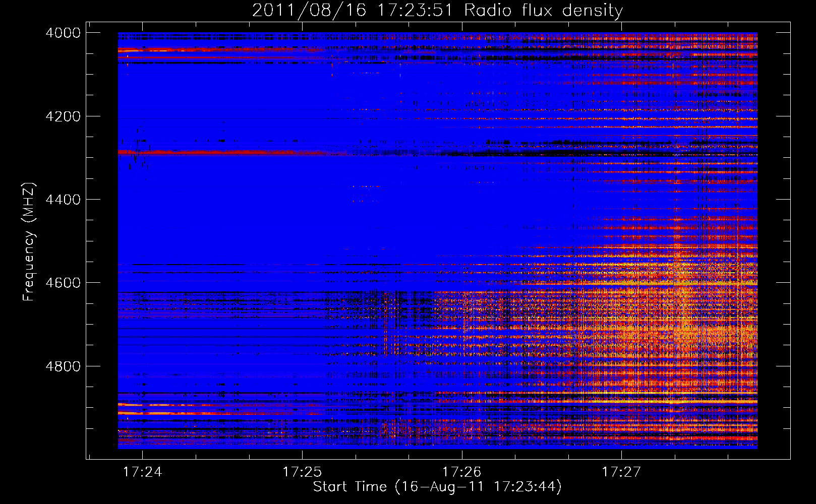Select the 4400 frequency axis label
Image resolution: width=816 pixels, height=504 pixels.
tap(63, 200)
